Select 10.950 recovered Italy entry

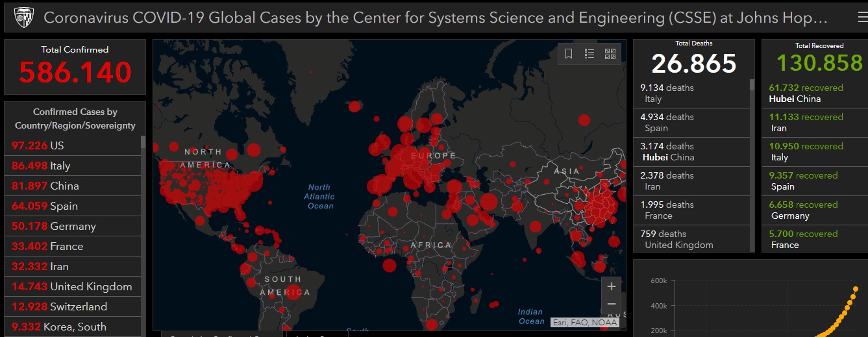click(x=815, y=152)
